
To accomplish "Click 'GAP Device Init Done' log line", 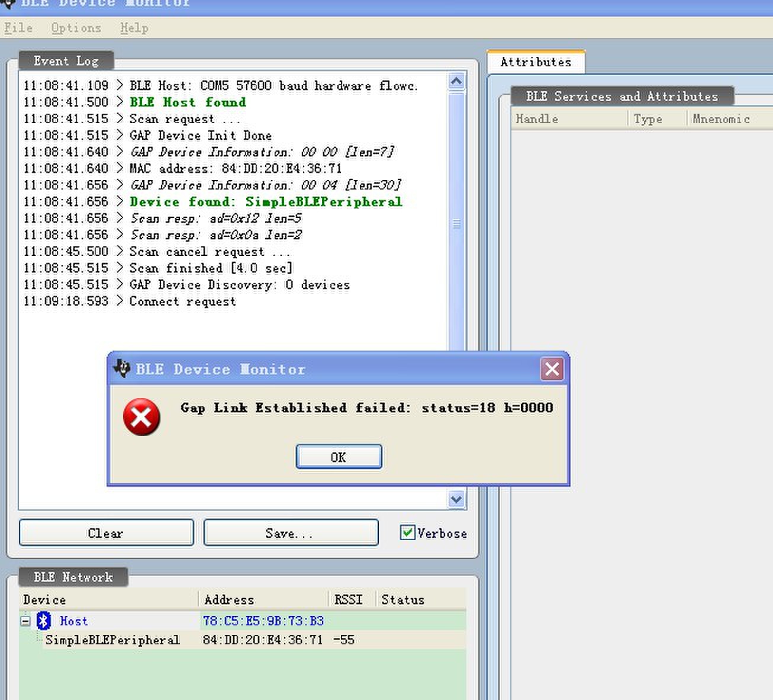I will point(148,136).
